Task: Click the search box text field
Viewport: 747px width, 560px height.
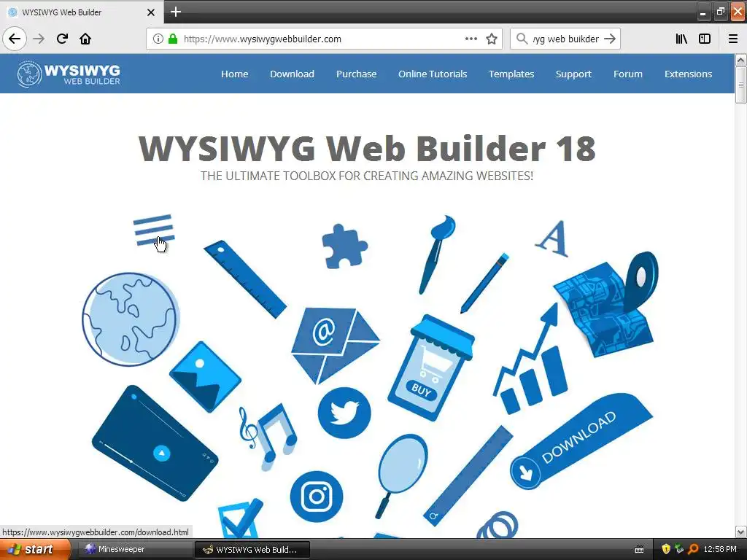Action: coord(565,39)
